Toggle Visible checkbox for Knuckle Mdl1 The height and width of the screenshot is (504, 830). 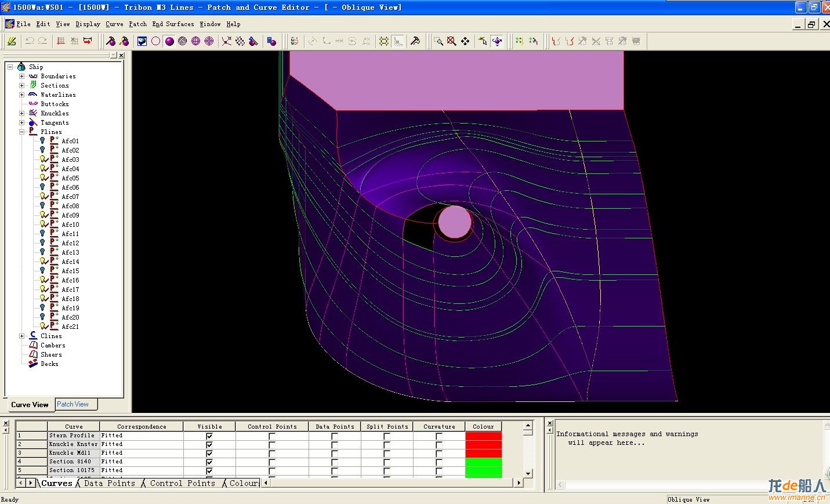pos(209,453)
